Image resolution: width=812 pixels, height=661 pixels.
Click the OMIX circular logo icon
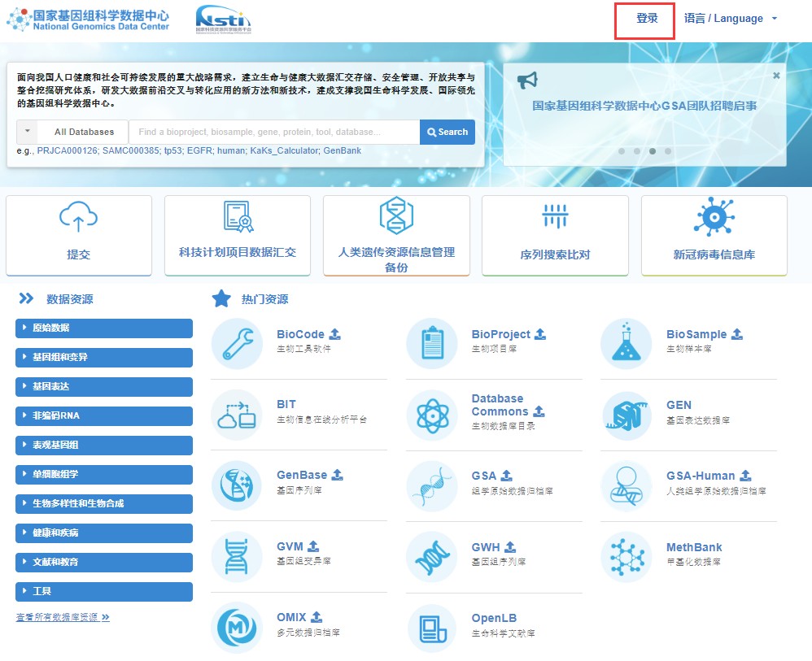tap(237, 627)
